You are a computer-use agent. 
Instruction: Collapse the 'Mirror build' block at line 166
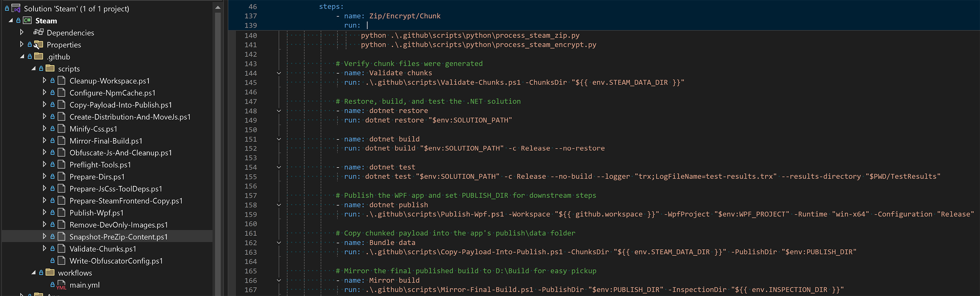(279, 281)
